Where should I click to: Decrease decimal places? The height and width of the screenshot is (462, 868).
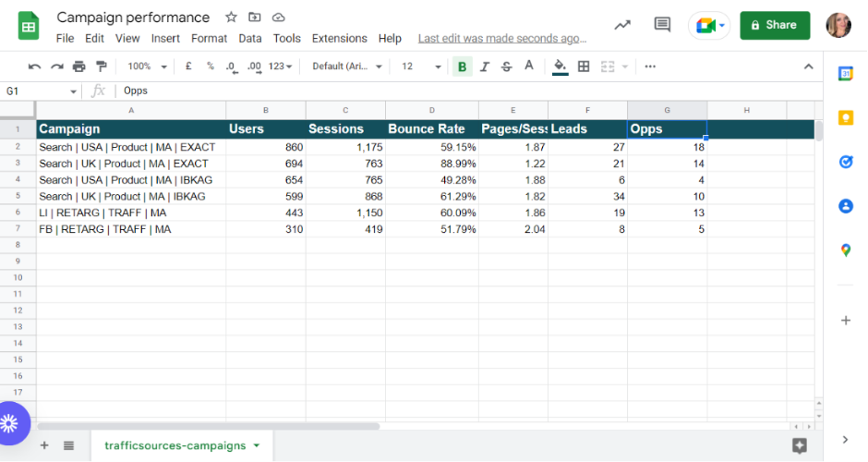232,67
